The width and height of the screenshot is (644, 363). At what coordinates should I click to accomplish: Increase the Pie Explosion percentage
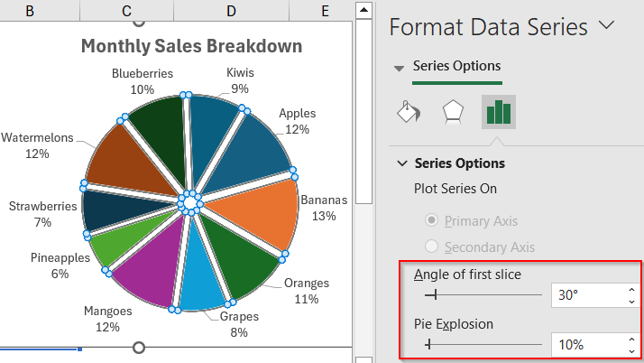631,340
